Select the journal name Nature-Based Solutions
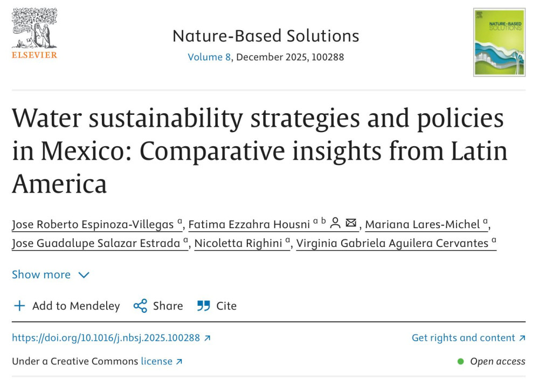This screenshot has width=539, height=392. click(266, 36)
